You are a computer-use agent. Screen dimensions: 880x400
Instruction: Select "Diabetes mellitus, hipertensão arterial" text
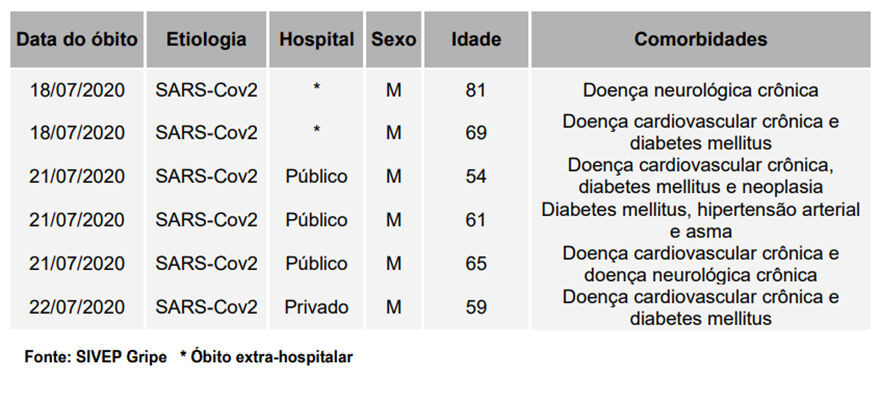tap(701, 210)
